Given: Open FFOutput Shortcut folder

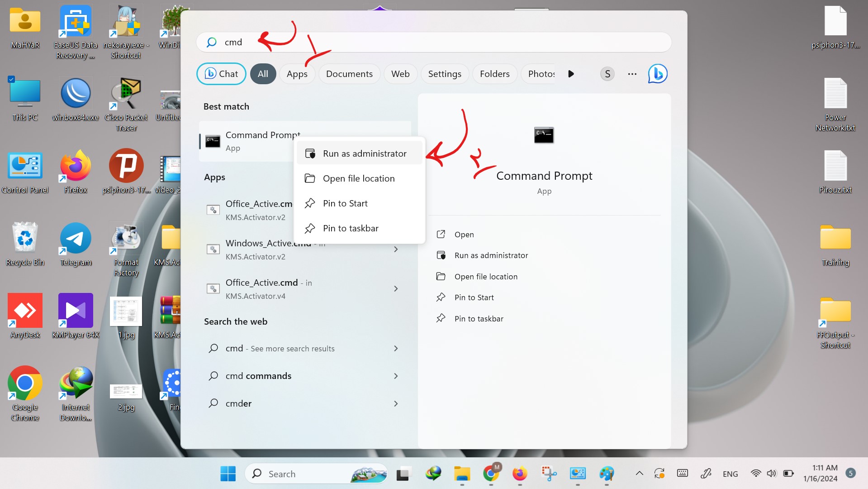Looking at the screenshot, I should [x=835, y=322].
